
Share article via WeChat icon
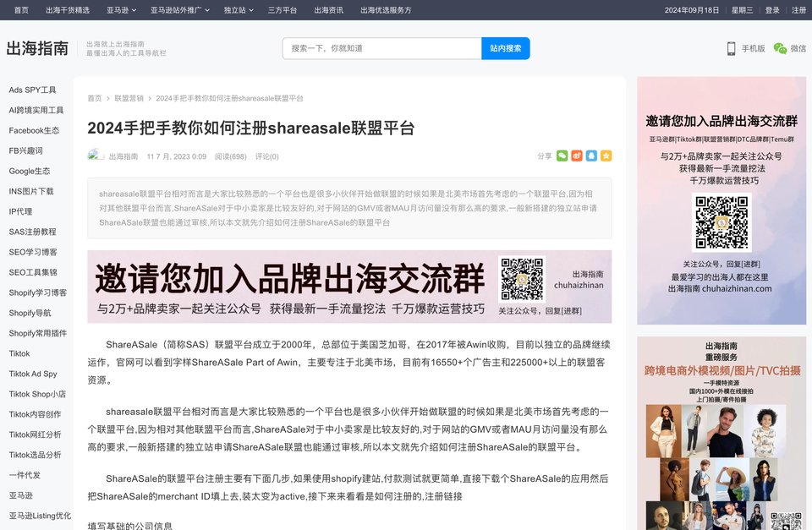click(x=562, y=156)
